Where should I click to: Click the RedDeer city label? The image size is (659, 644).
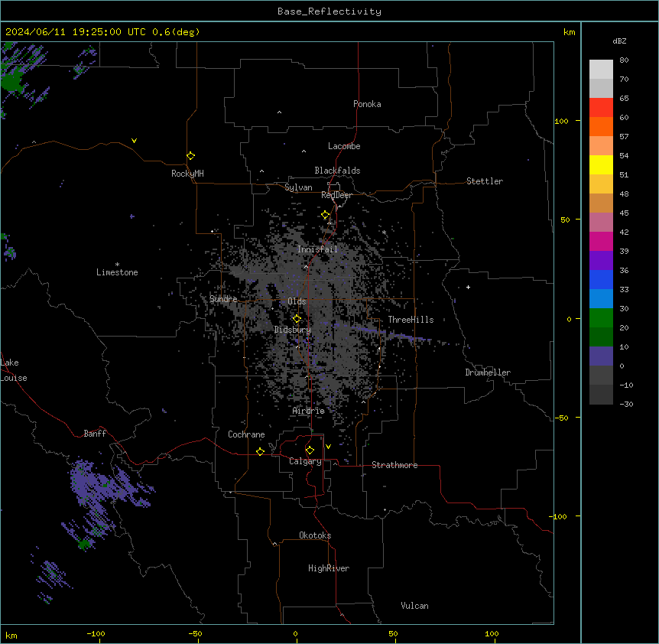[x=336, y=195]
